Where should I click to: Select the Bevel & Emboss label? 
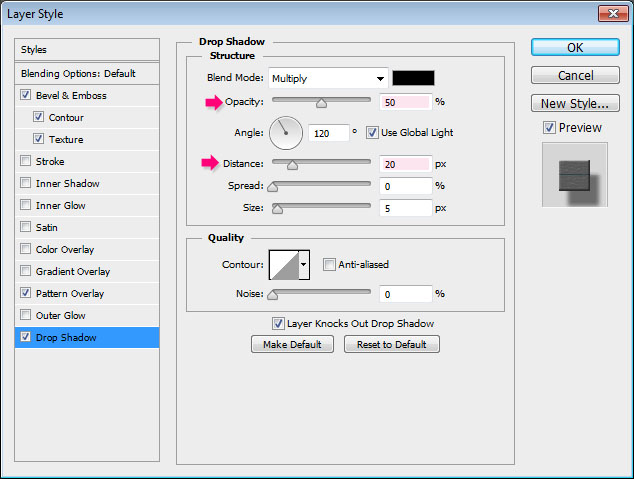coord(71,96)
